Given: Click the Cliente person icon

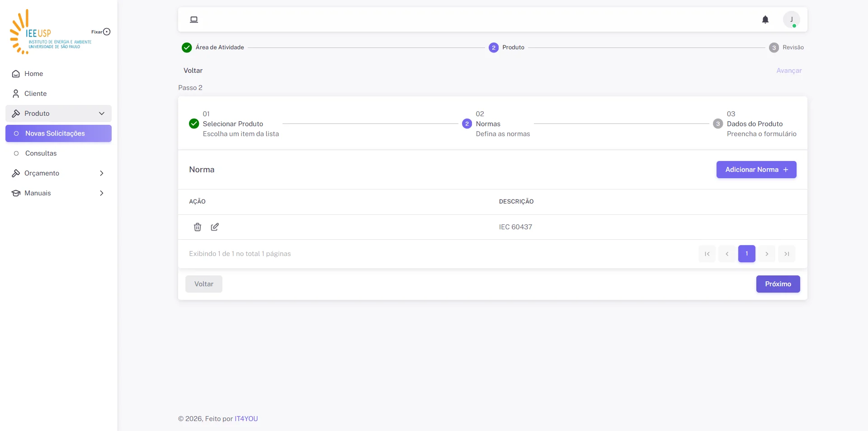Looking at the screenshot, I should pos(16,94).
